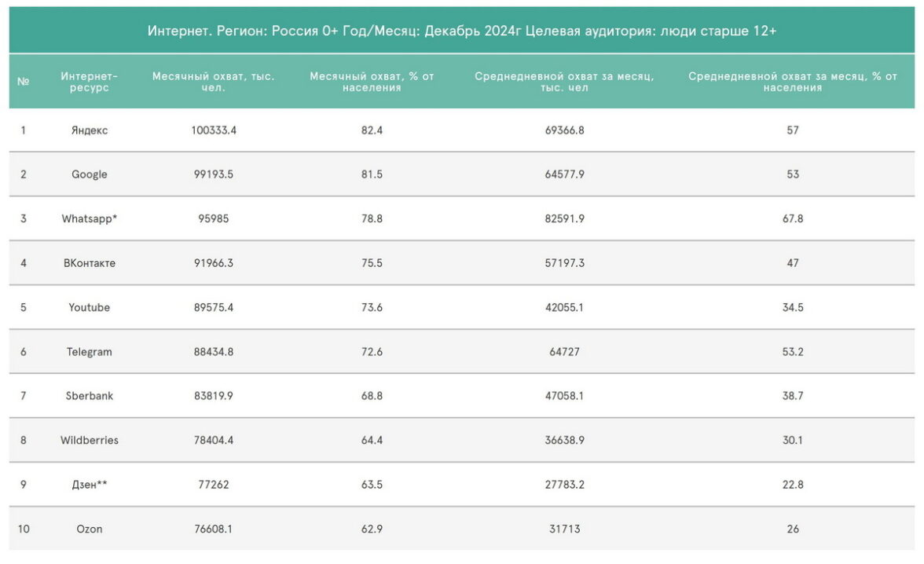Select the Ozon resource name
924x564 pixels.
pos(90,529)
